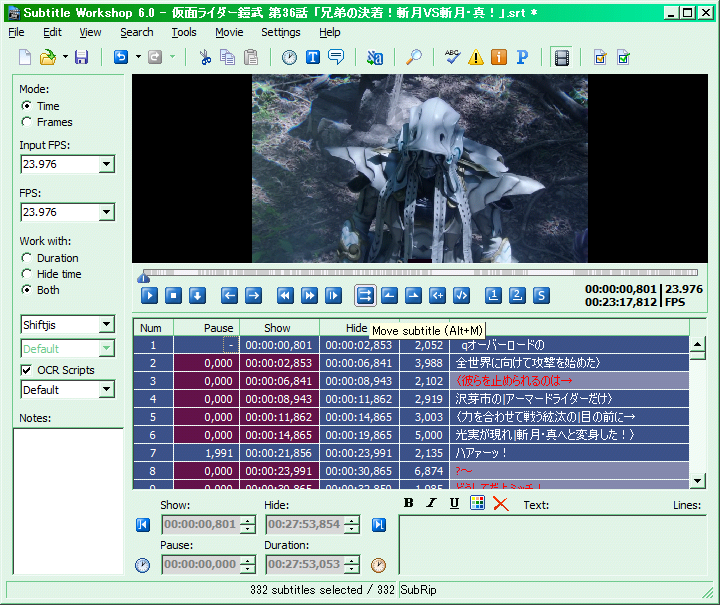The height and width of the screenshot is (605, 720).
Task: Open the dropdown arrow beside Open file
Action: coord(65,57)
